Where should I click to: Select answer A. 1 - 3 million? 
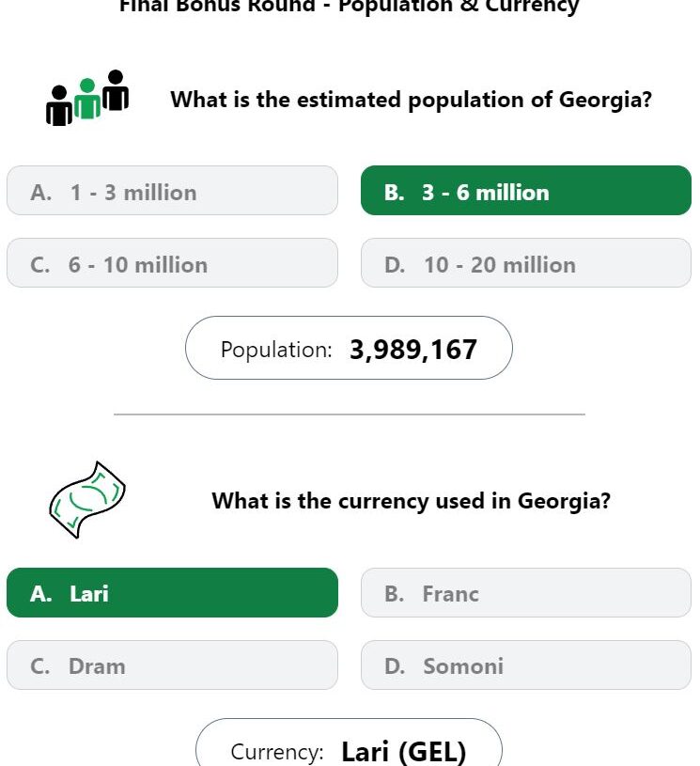click(x=172, y=191)
